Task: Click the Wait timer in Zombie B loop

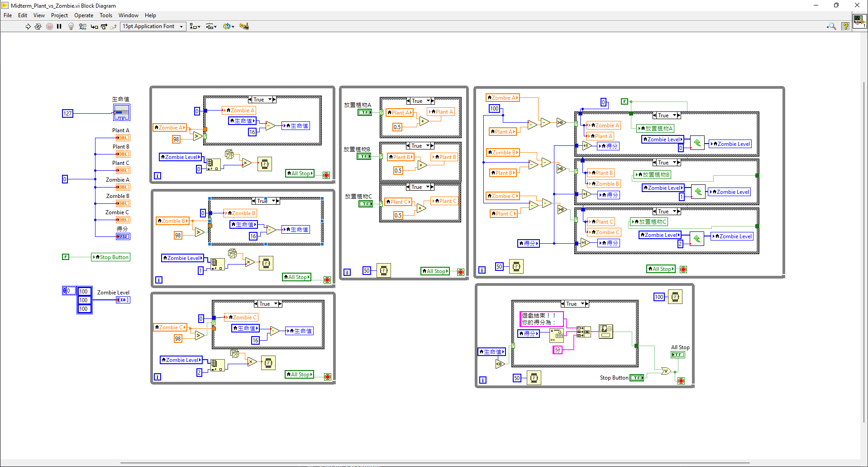Action: (266, 263)
